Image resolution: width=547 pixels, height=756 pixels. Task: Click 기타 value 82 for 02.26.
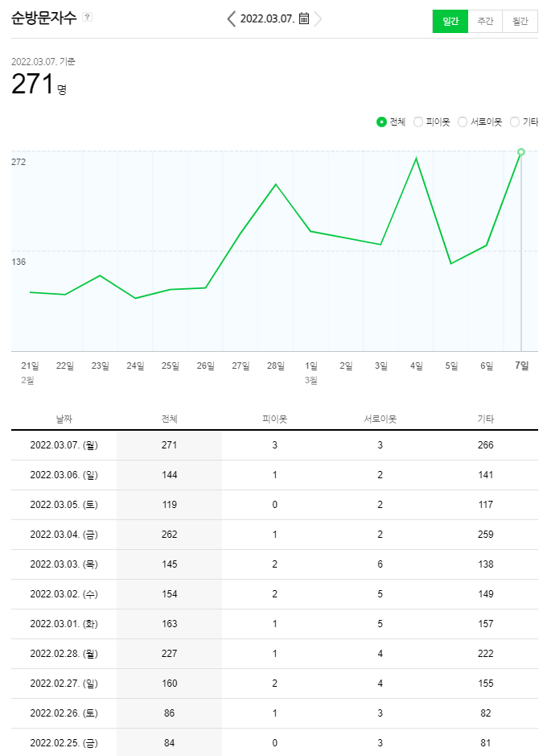(x=485, y=713)
